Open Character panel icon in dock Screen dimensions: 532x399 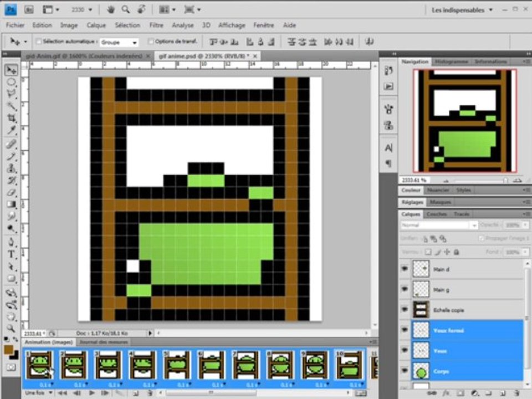pyautogui.click(x=389, y=148)
